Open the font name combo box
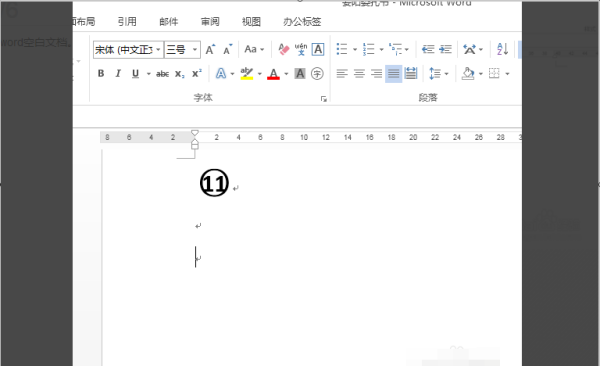Viewport: 600px width, 366px height. pos(128,50)
